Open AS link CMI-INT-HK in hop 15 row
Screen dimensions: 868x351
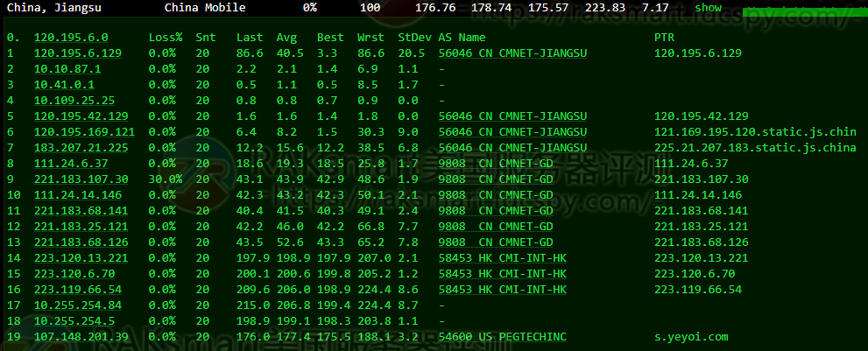click(503, 274)
